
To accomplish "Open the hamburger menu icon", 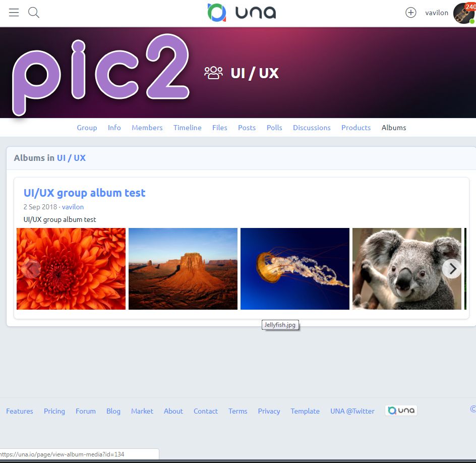I will point(14,13).
